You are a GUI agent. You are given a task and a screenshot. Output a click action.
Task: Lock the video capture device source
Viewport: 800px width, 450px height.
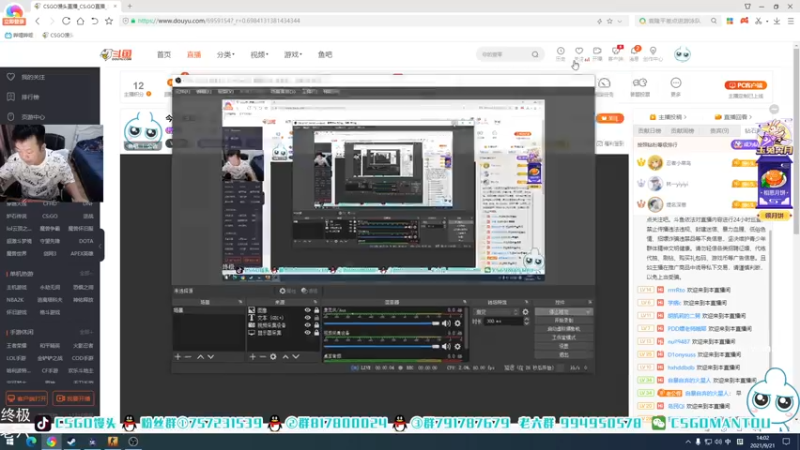[316, 325]
